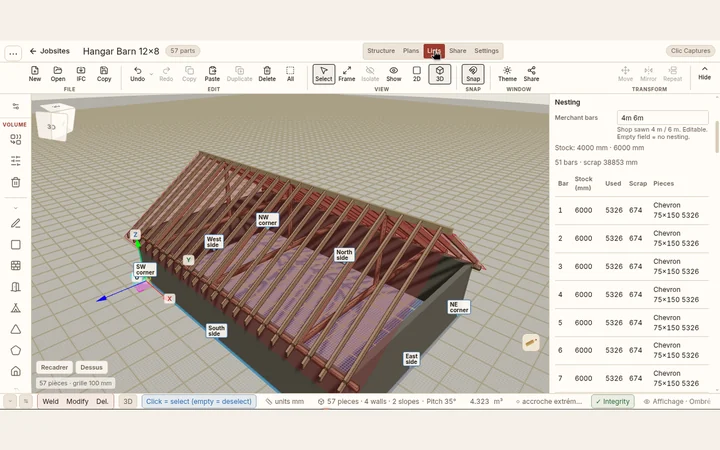Screen dimensions: 720x450
Task: Delete with the trash icon in the Edit group
Action: click(x=267, y=74)
